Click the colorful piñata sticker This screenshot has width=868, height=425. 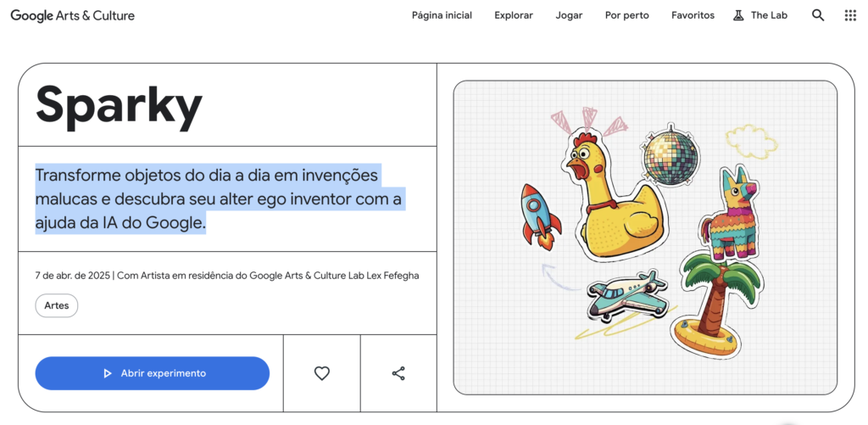[731, 217]
